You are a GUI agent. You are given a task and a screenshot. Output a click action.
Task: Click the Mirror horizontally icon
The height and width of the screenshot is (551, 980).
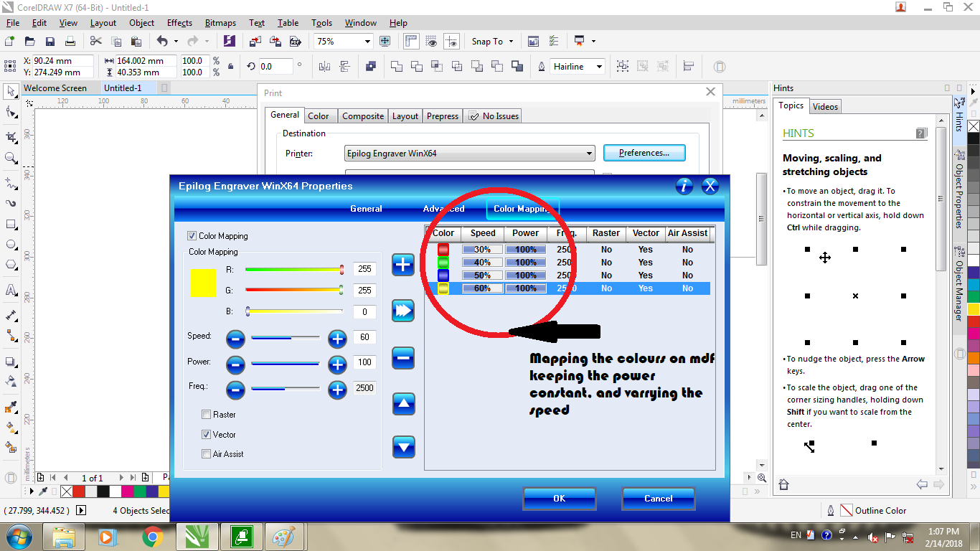(x=324, y=67)
